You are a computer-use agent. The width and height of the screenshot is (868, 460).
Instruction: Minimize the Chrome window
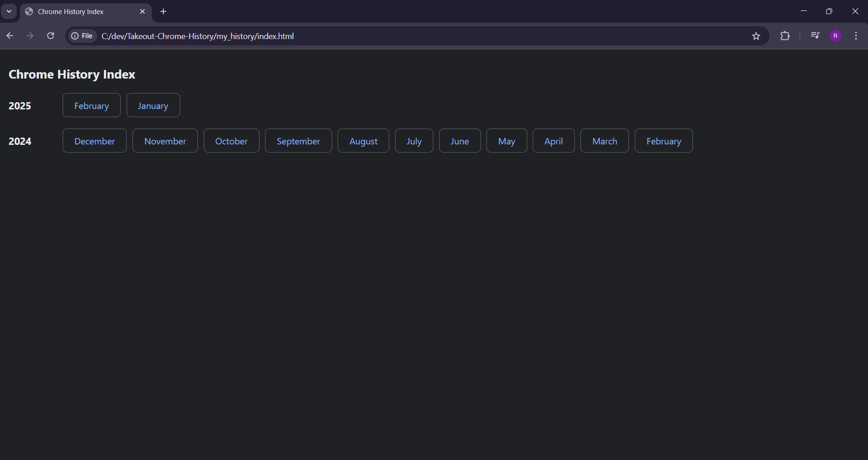pyautogui.click(x=804, y=11)
